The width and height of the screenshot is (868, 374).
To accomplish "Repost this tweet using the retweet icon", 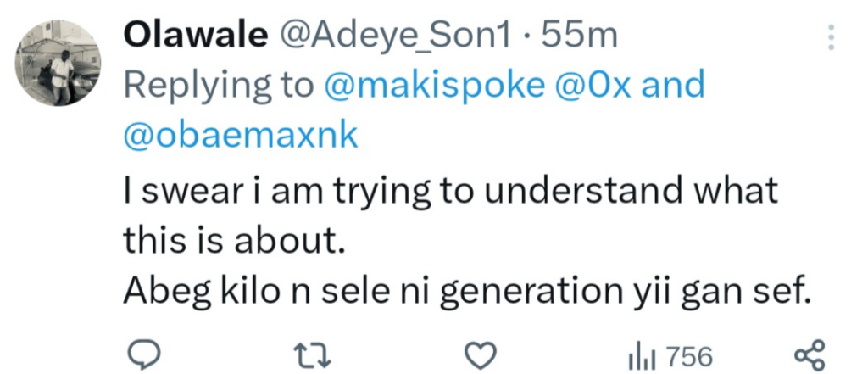I will tap(316, 354).
